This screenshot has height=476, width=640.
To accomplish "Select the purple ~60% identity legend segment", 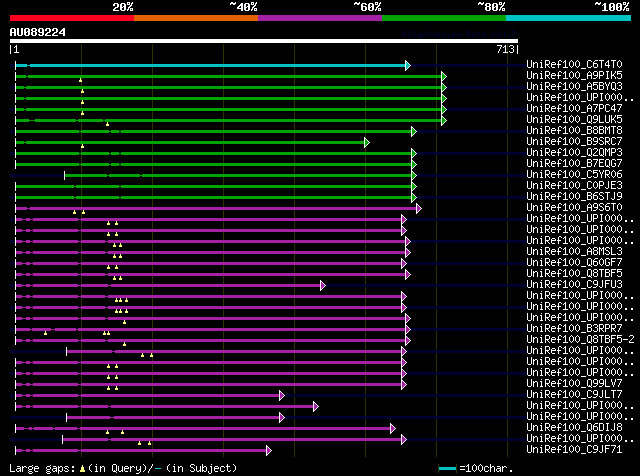I will coord(320,18).
